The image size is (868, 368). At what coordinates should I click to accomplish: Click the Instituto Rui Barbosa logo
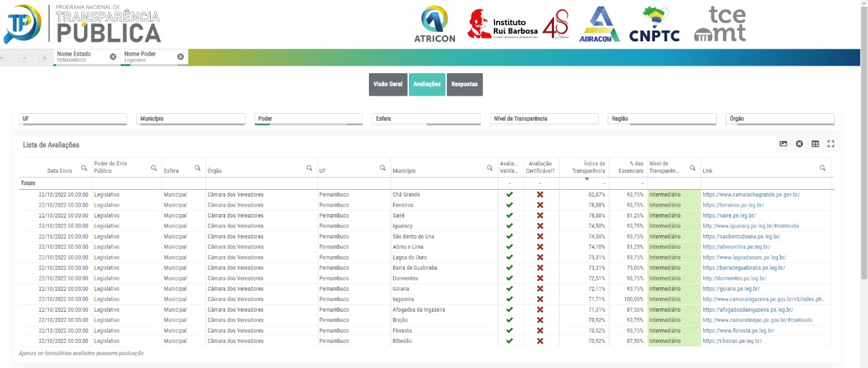(518, 24)
